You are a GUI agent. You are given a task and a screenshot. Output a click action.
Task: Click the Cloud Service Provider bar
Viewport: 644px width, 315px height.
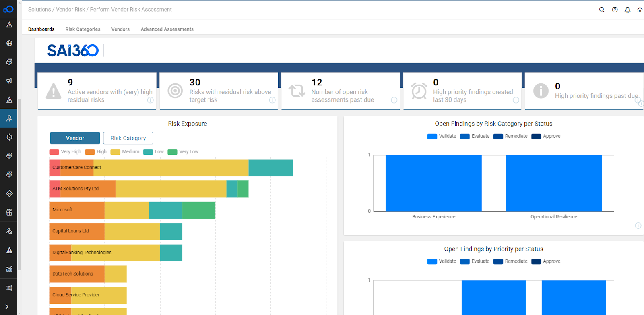click(88, 295)
